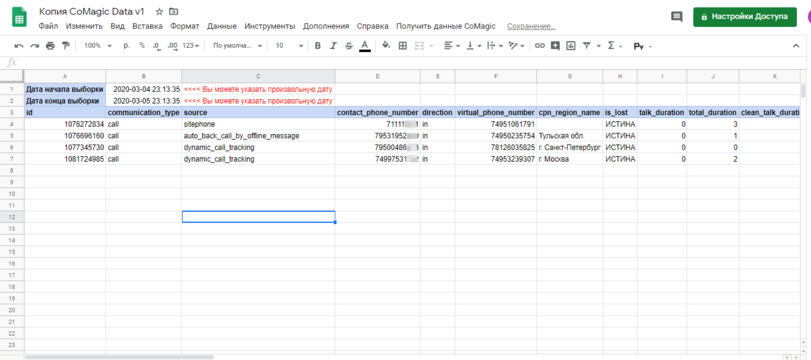The image size is (811, 360).
Task: Click the print icon in toolbar
Action: 50,46
